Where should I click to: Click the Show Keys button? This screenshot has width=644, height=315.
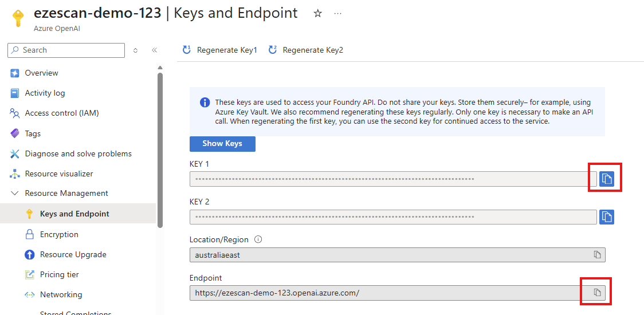222,144
